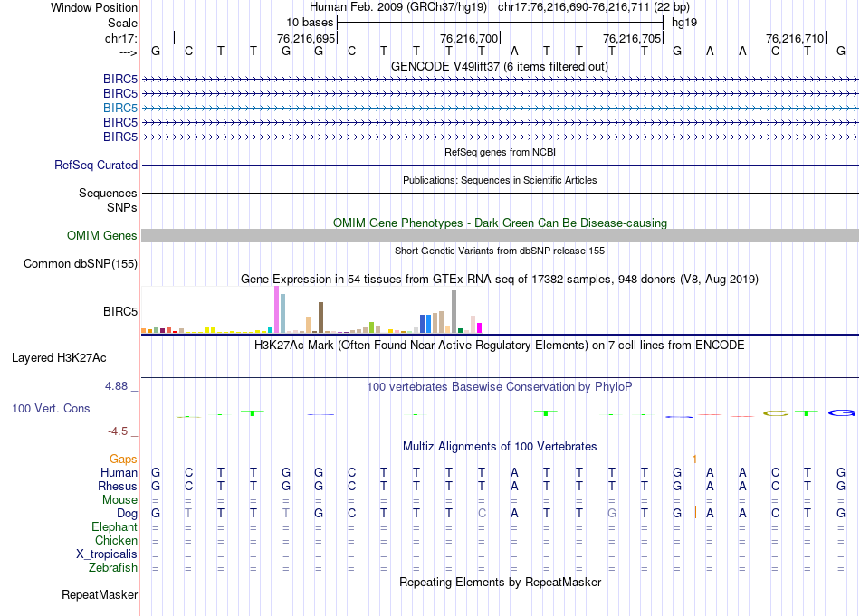Click the Layered H3K27Ac track label
The width and height of the screenshot is (860, 616).
click(x=59, y=358)
